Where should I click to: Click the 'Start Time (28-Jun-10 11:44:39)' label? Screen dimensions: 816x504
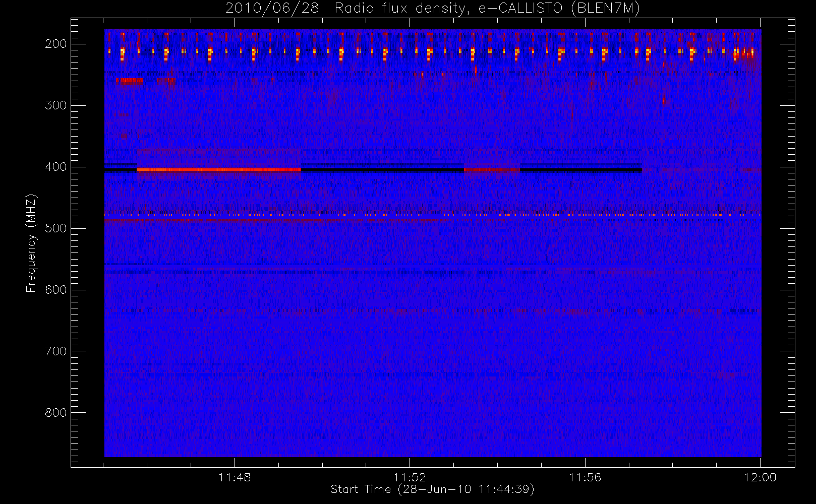pyautogui.click(x=433, y=489)
